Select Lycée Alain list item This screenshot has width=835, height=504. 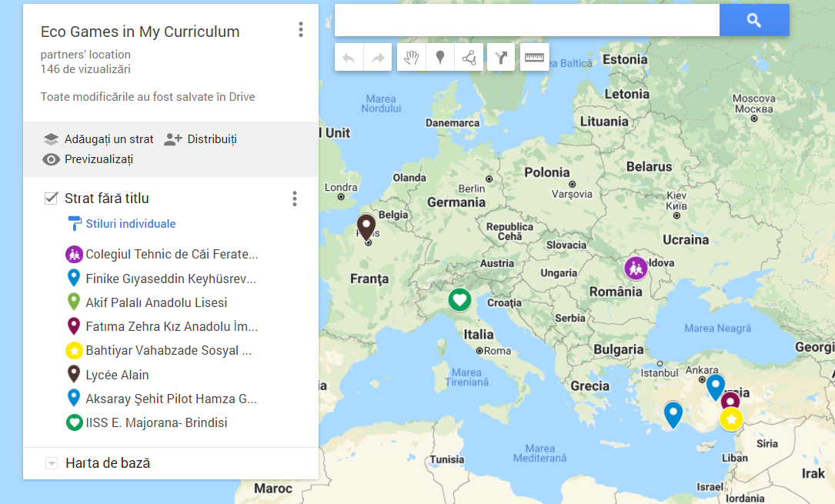pyautogui.click(x=117, y=375)
